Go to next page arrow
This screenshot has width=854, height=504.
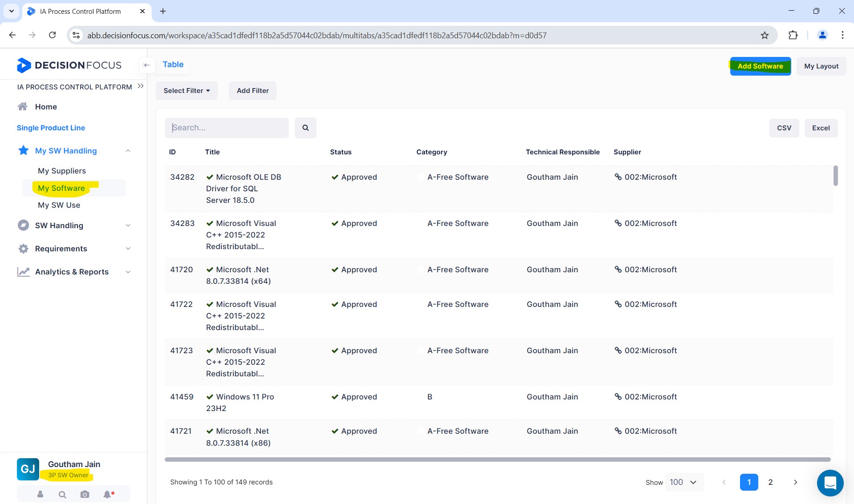(x=795, y=482)
